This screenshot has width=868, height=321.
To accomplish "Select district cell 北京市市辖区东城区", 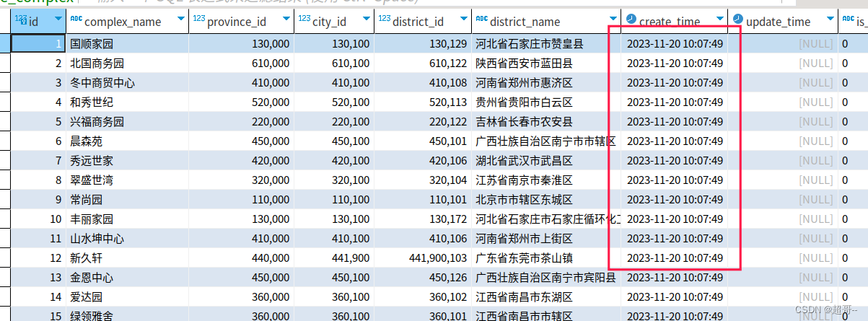I will [546, 200].
